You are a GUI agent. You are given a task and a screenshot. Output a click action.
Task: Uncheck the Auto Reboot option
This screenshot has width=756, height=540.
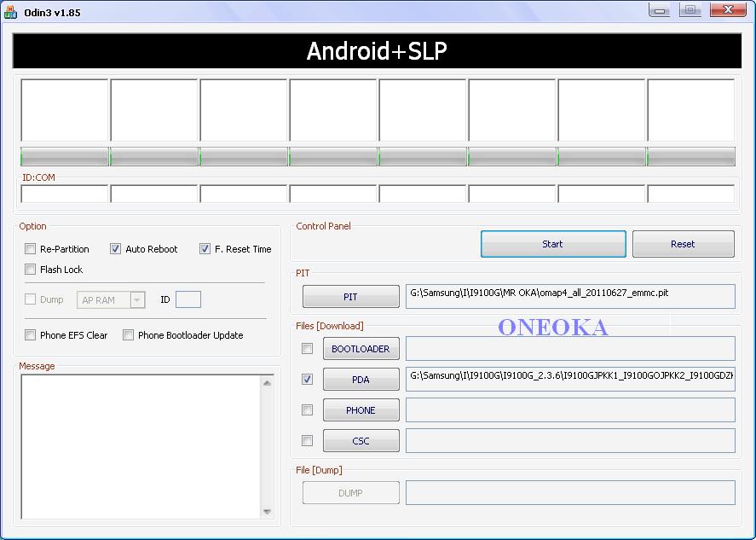[x=115, y=249]
